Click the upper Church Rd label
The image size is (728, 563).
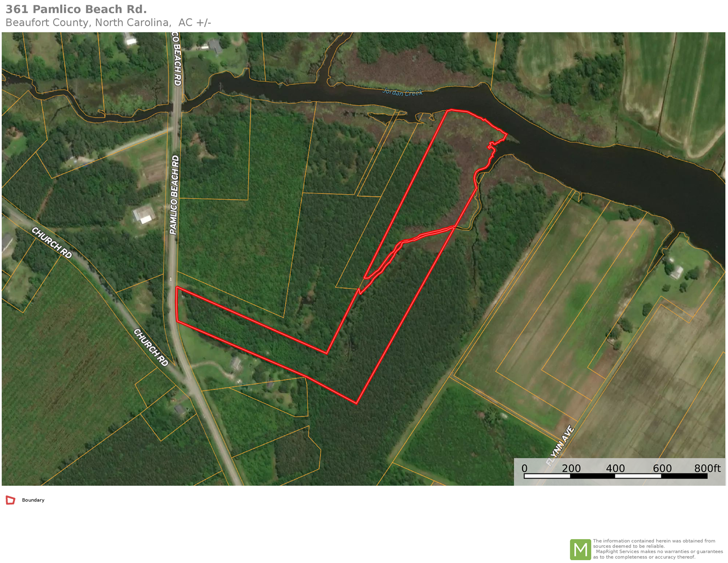[x=52, y=243]
